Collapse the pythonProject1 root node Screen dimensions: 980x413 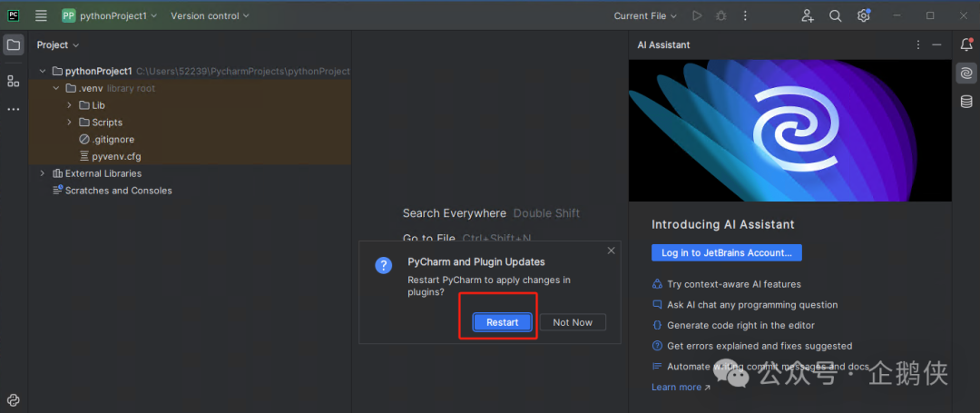[x=43, y=71]
